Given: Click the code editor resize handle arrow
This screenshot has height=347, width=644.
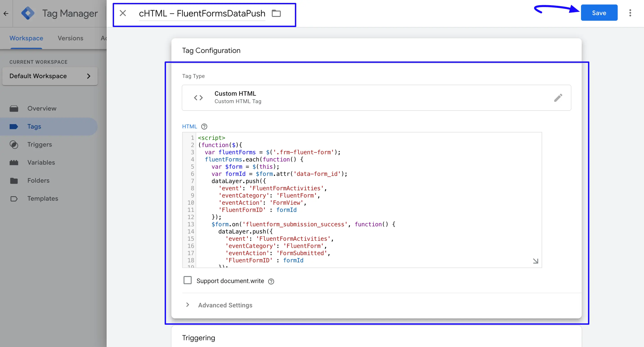Looking at the screenshot, I should pos(535,261).
